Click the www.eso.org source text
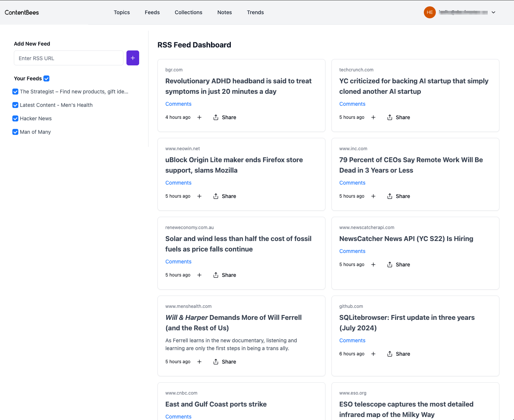This screenshot has width=514, height=420. pos(353,393)
